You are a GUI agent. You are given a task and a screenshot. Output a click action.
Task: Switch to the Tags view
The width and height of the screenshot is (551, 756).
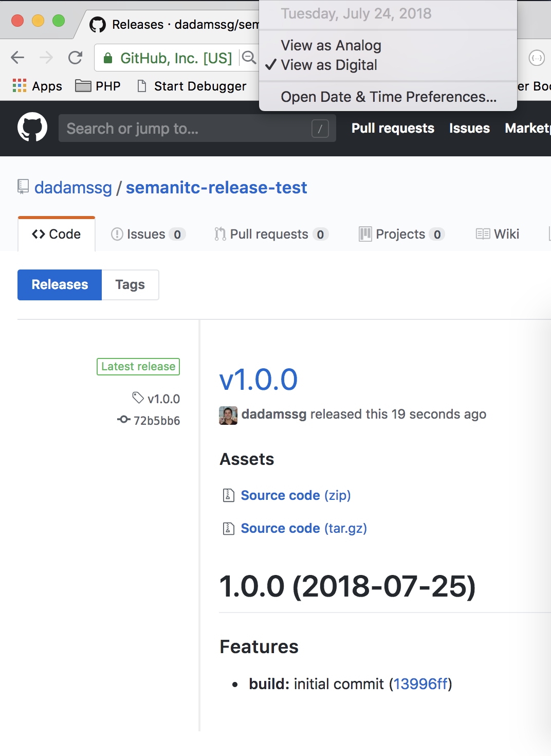click(x=130, y=284)
